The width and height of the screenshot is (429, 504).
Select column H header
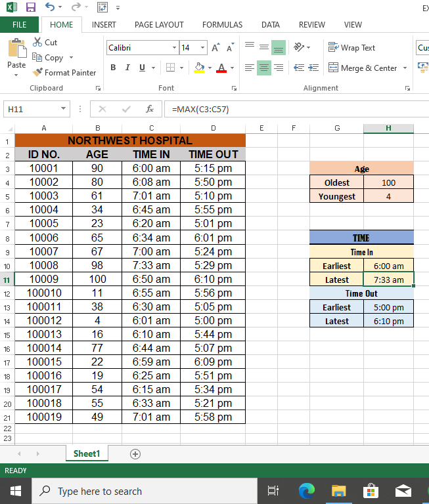388,128
